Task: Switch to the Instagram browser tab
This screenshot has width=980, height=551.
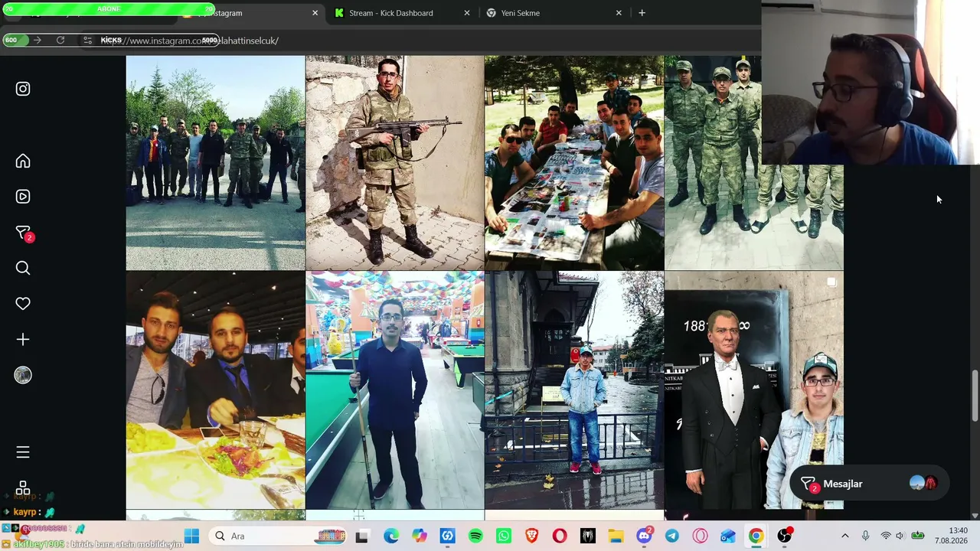Action: click(x=253, y=13)
